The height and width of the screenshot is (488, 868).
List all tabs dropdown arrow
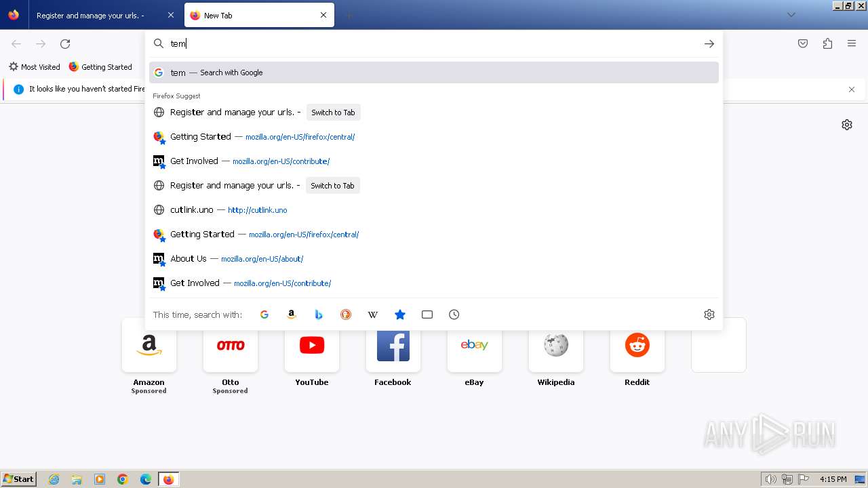791,15
